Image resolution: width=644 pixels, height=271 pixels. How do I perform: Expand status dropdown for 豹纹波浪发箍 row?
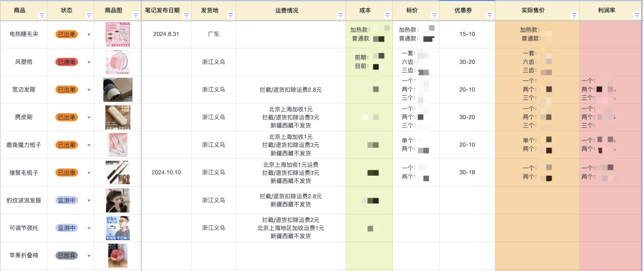89,201
